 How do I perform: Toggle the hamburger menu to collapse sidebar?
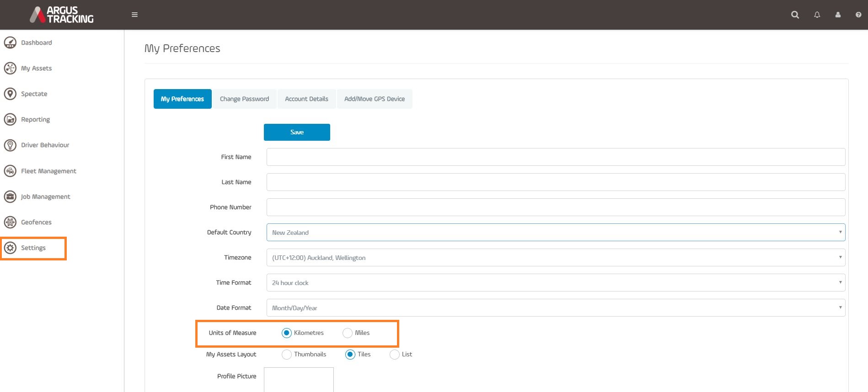point(134,15)
